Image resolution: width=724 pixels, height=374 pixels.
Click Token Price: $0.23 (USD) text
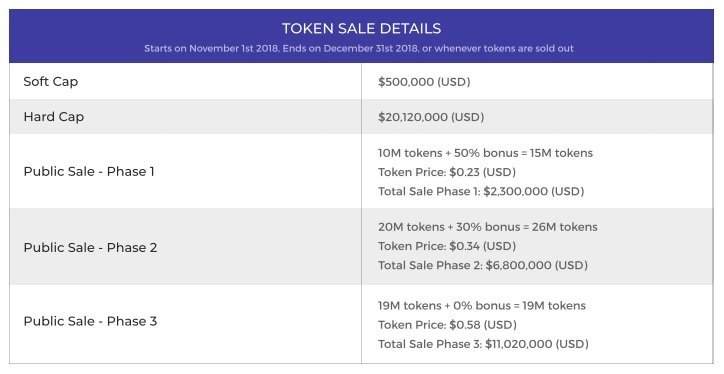tap(446, 172)
